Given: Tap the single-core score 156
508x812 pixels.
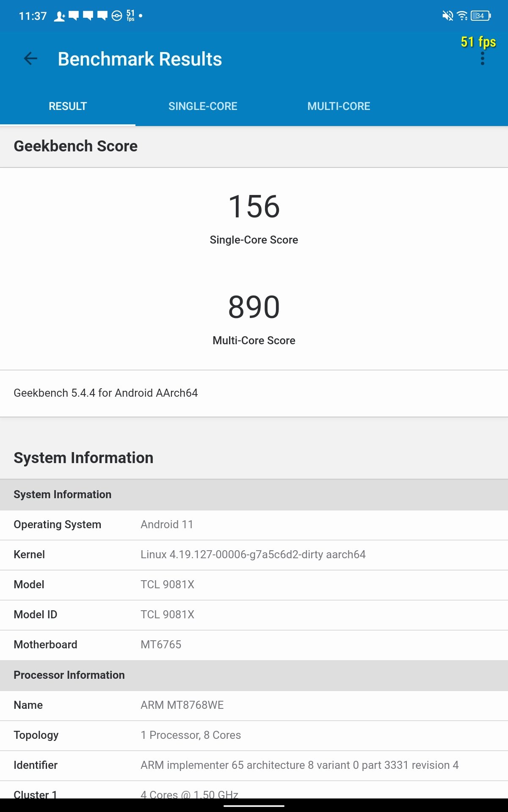Looking at the screenshot, I should (254, 206).
